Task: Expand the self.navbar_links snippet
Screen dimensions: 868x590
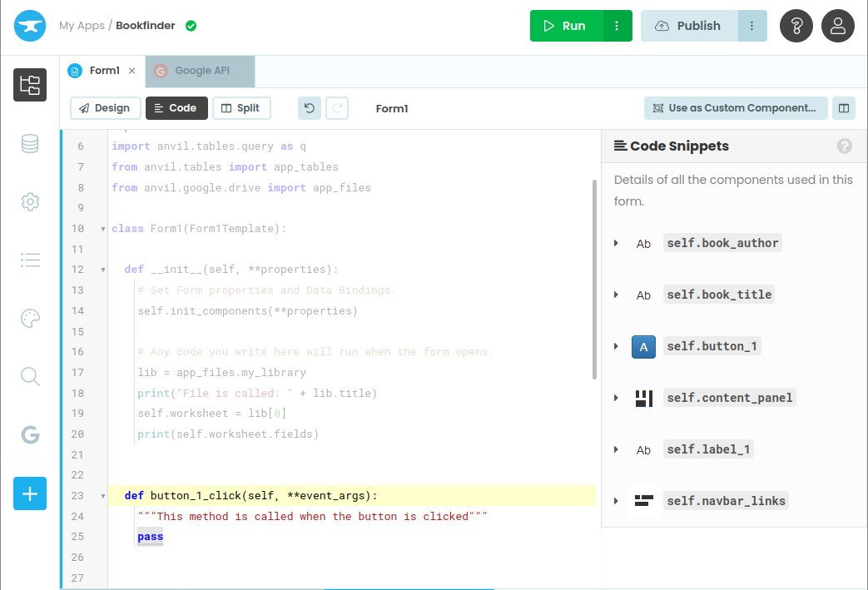Action: click(616, 500)
